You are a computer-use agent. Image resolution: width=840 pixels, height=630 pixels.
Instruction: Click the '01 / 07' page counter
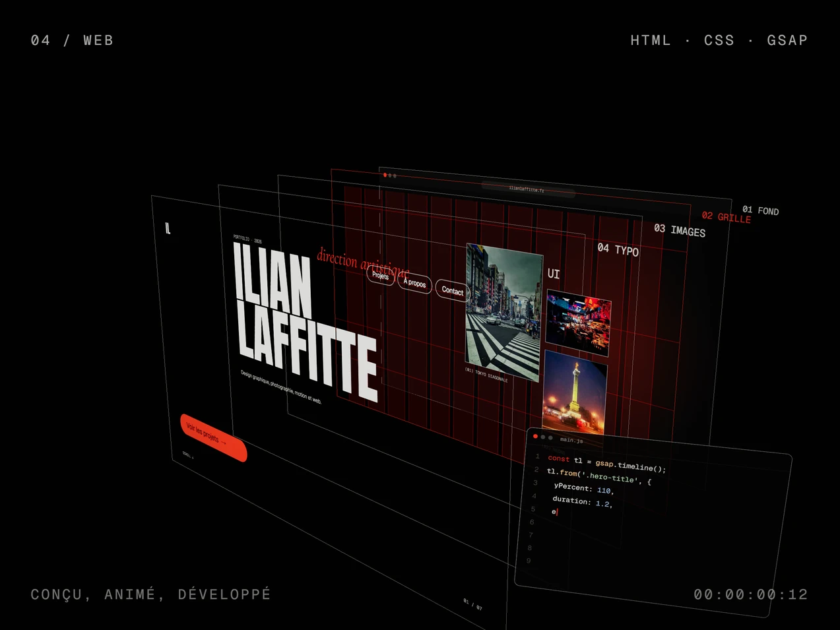click(472, 604)
